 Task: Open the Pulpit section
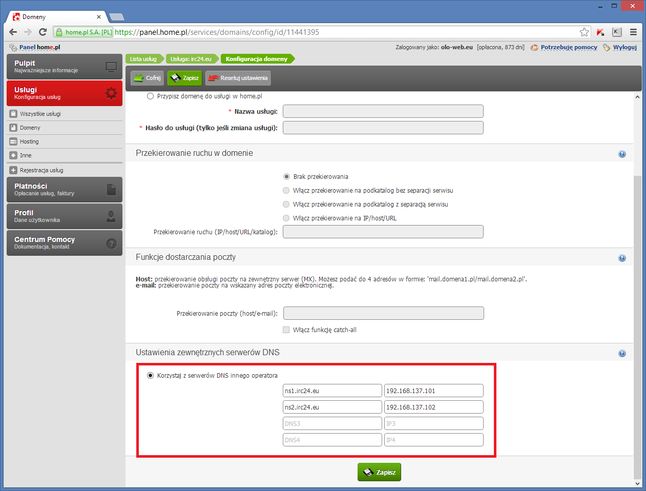pyautogui.click(x=64, y=66)
